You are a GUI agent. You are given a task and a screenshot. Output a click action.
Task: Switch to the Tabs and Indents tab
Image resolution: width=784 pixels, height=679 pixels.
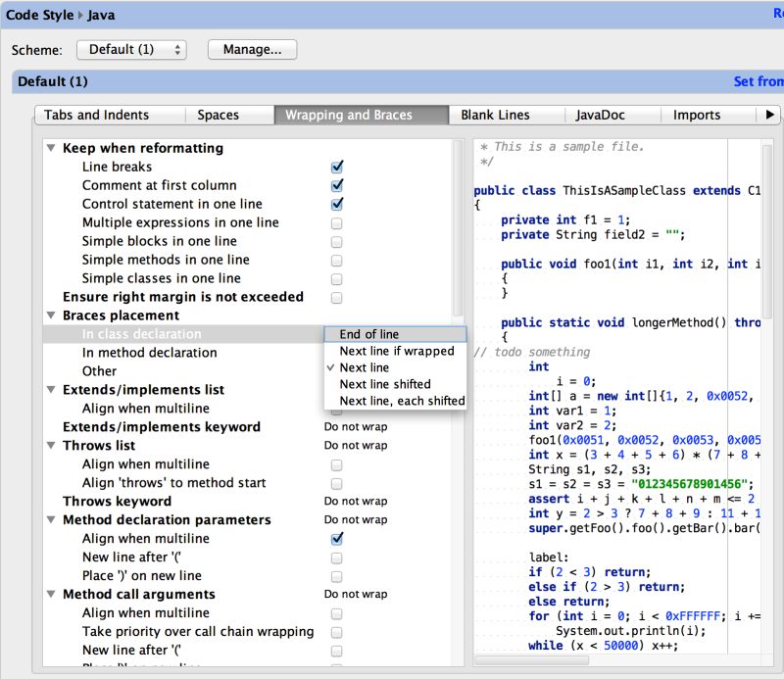click(x=96, y=115)
